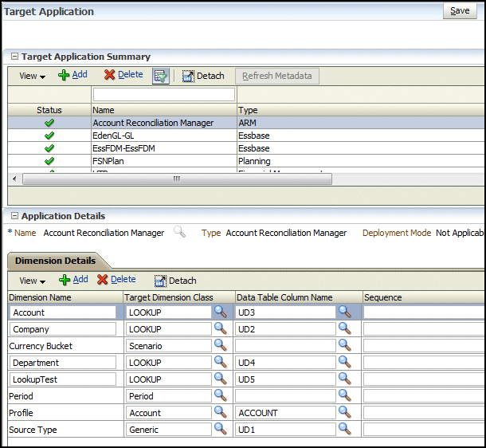Click the Department dimension name field
Viewport: 486px width, 448px height.
point(63,363)
